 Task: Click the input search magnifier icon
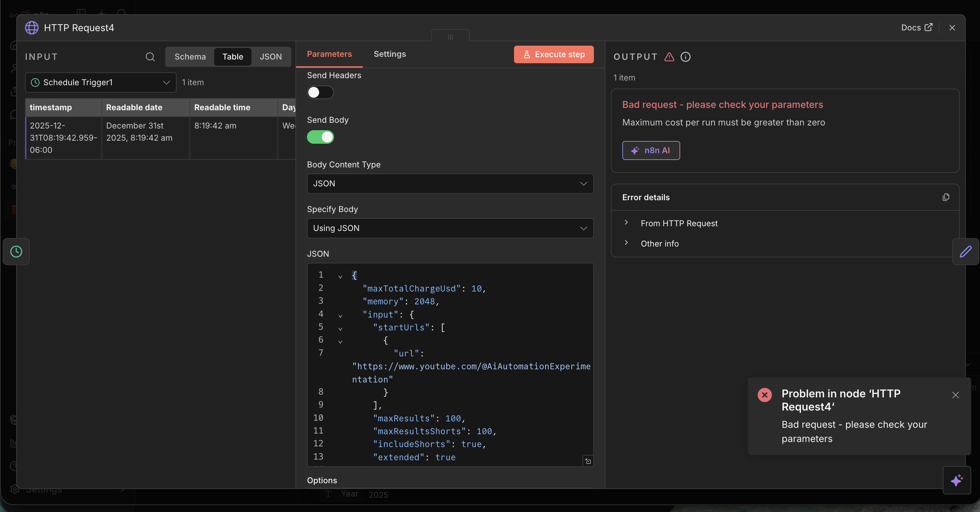pyautogui.click(x=150, y=57)
